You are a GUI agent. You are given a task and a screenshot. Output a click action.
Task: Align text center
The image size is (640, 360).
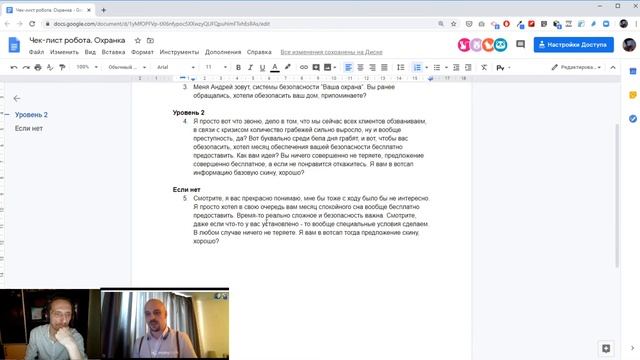pos(360,67)
